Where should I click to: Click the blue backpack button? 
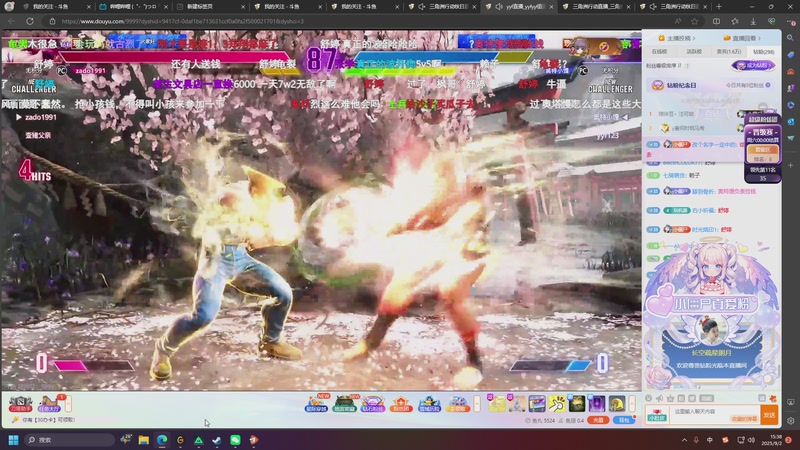click(x=625, y=420)
